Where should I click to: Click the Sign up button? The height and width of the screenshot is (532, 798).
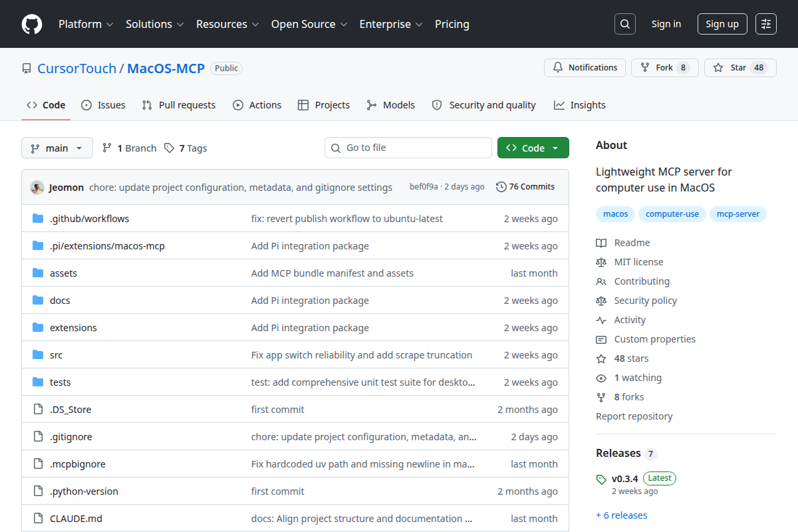[x=722, y=24]
